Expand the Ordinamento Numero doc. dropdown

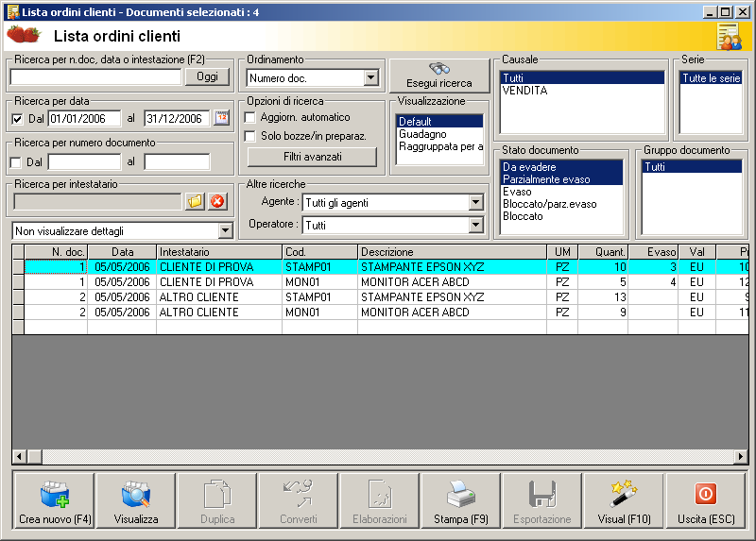click(x=370, y=78)
